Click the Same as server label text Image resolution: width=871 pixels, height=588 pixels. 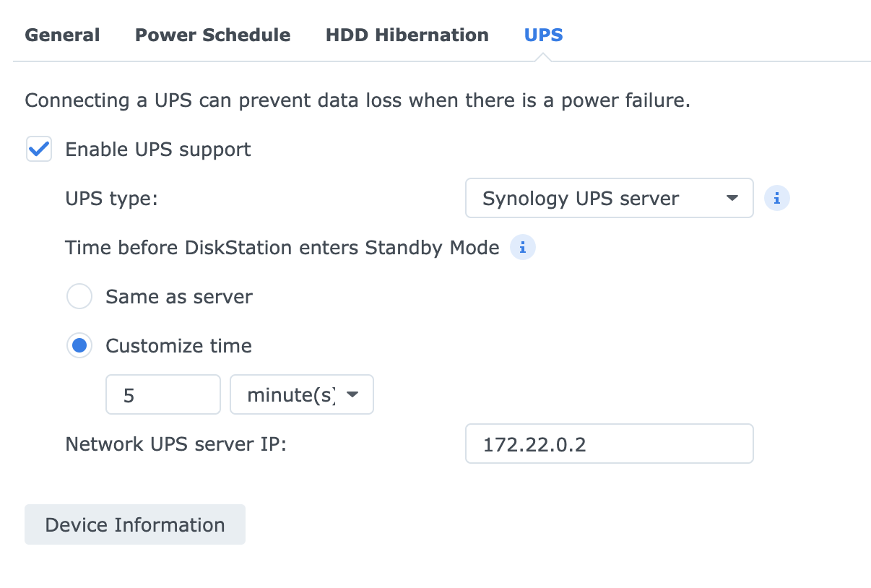tap(178, 297)
